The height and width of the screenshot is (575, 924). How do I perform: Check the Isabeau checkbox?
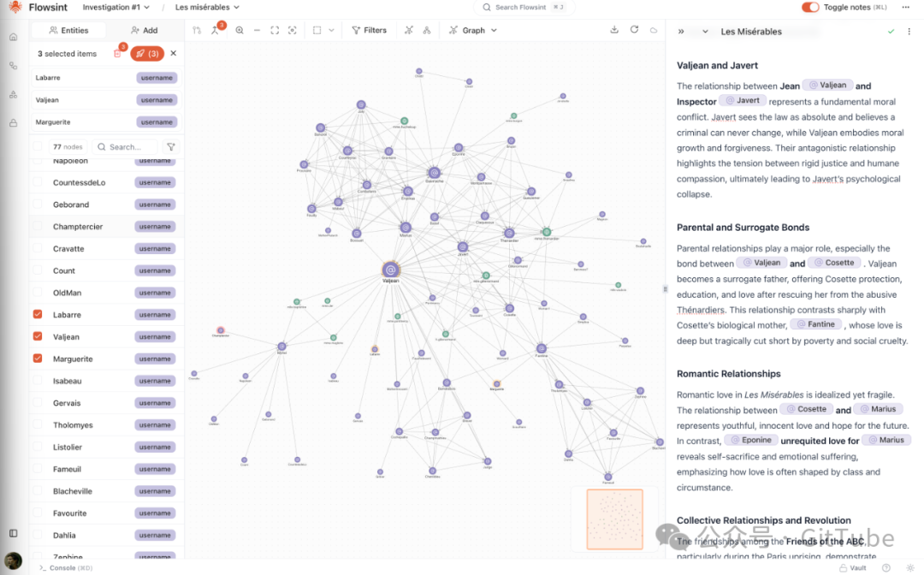38,381
